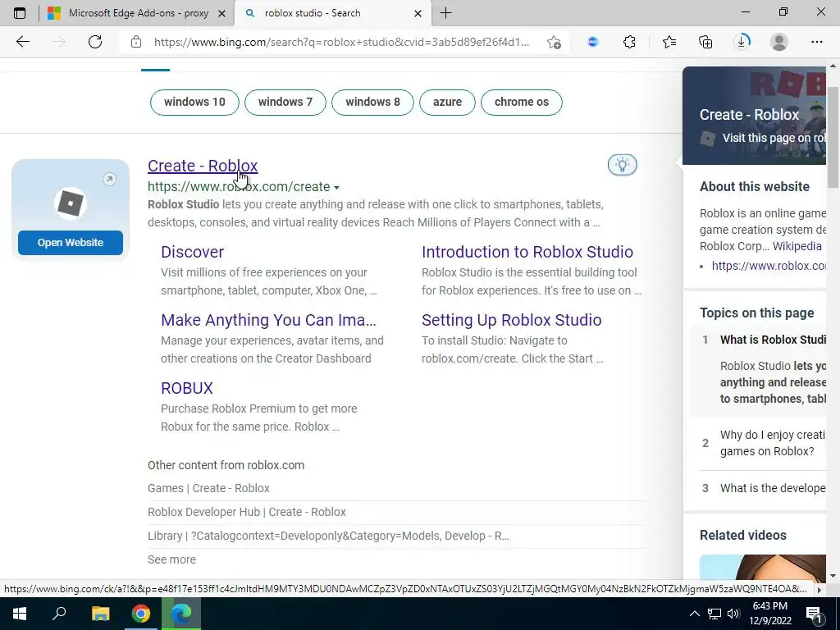Screen dimensions: 840x630
Task: Open Setting Up Roblox Studio link
Action: point(512,320)
